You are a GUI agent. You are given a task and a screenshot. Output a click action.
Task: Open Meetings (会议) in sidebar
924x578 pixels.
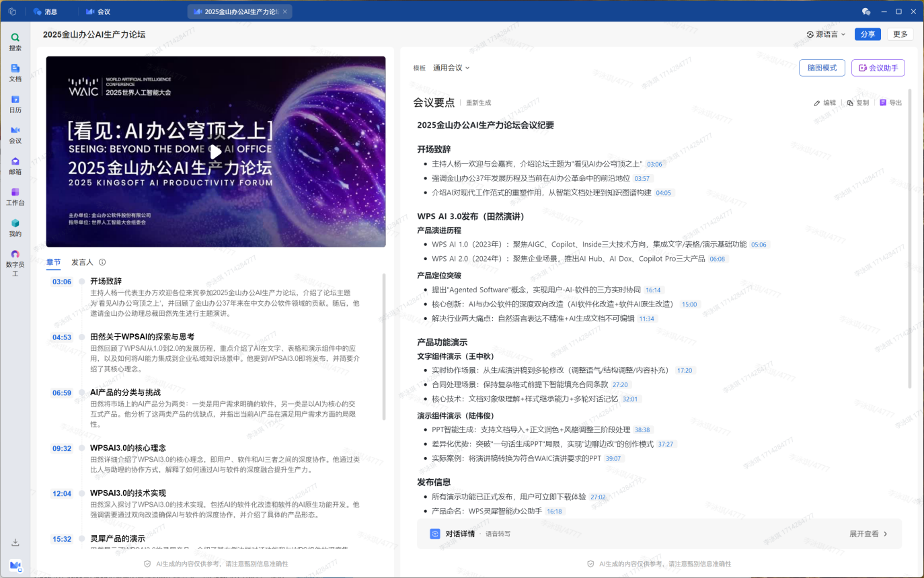[x=15, y=134]
